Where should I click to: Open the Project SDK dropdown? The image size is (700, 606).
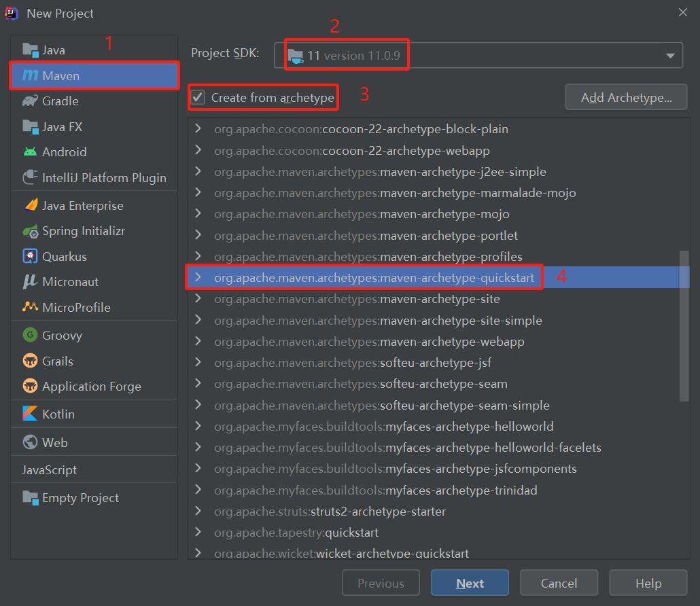pyautogui.click(x=669, y=56)
